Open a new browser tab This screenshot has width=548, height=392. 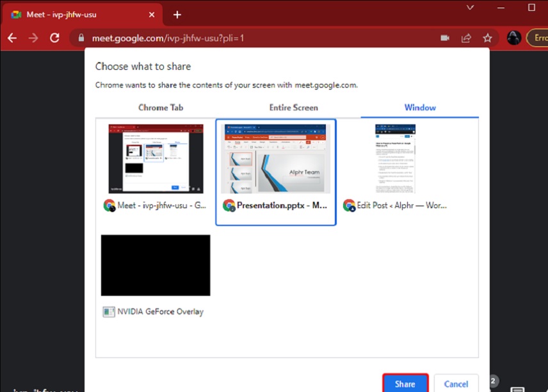tap(177, 15)
